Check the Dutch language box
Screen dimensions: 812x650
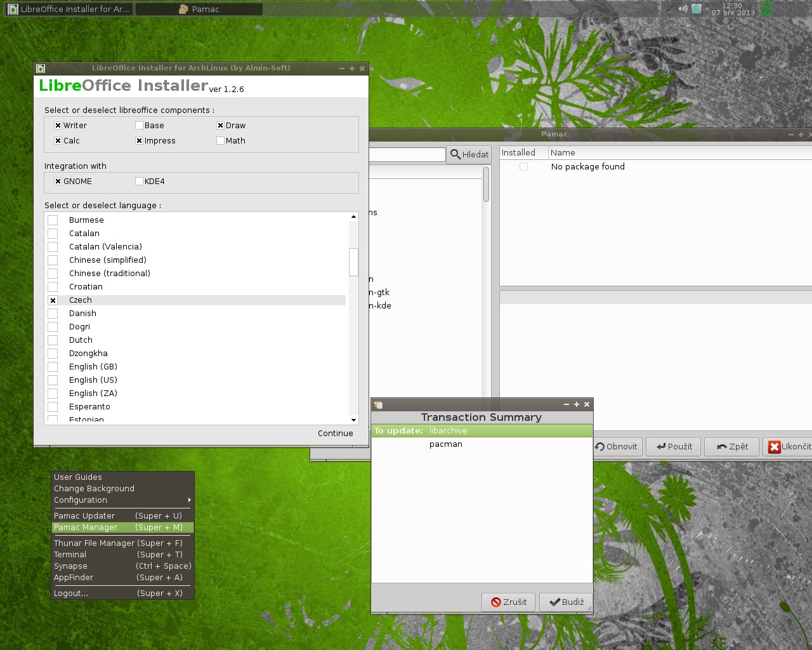53,340
